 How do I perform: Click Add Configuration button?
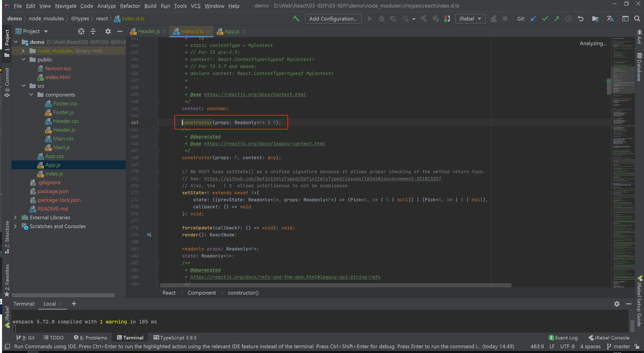(333, 19)
